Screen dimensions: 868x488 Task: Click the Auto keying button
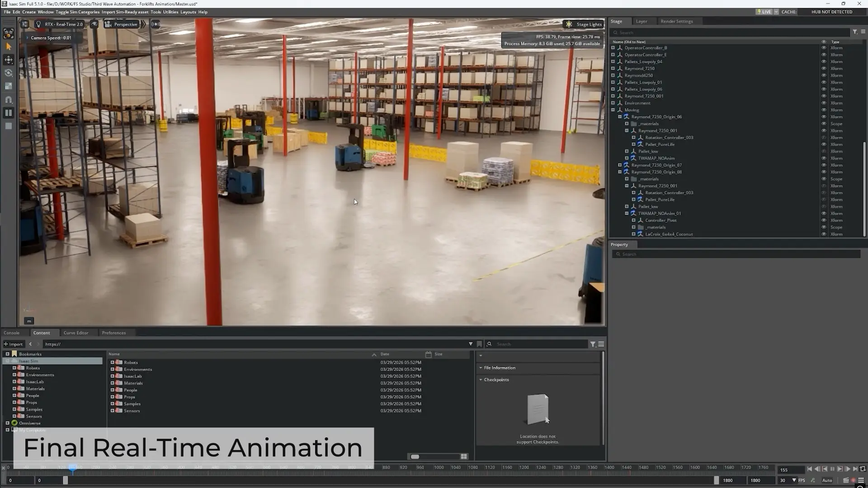tap(827, 481)
